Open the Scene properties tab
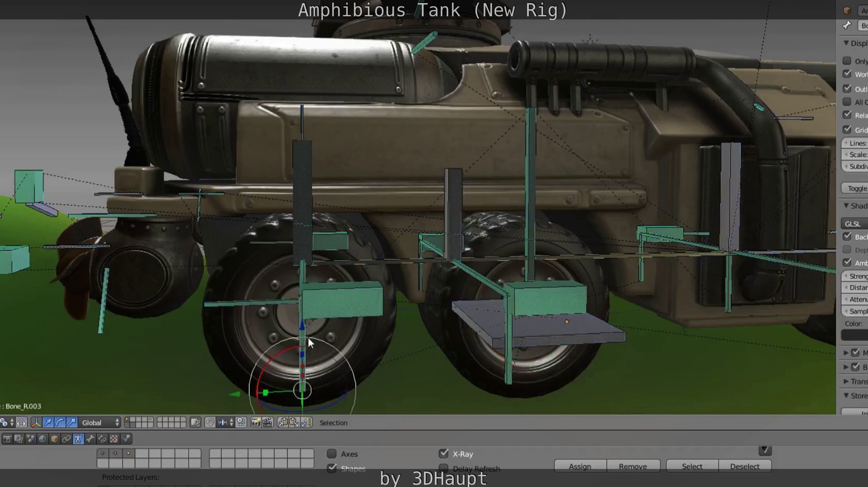The width and height of the screenshot is (868, 487). [31, 439]
